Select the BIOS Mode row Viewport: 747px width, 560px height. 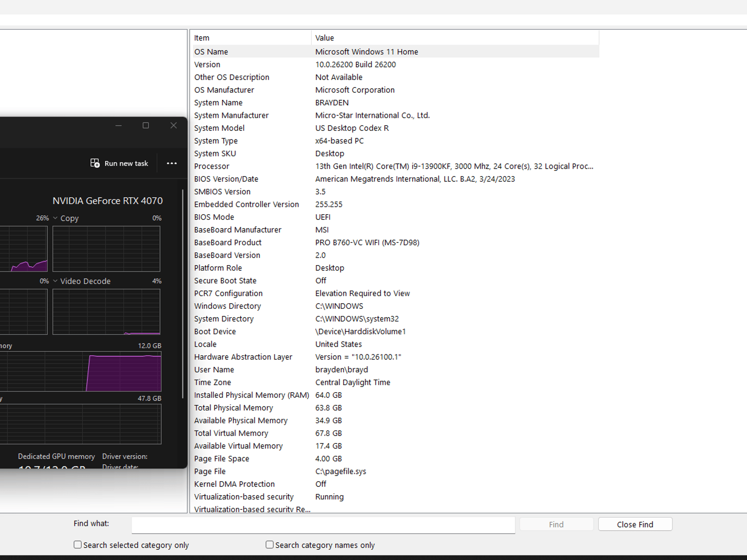pos(396,217)
